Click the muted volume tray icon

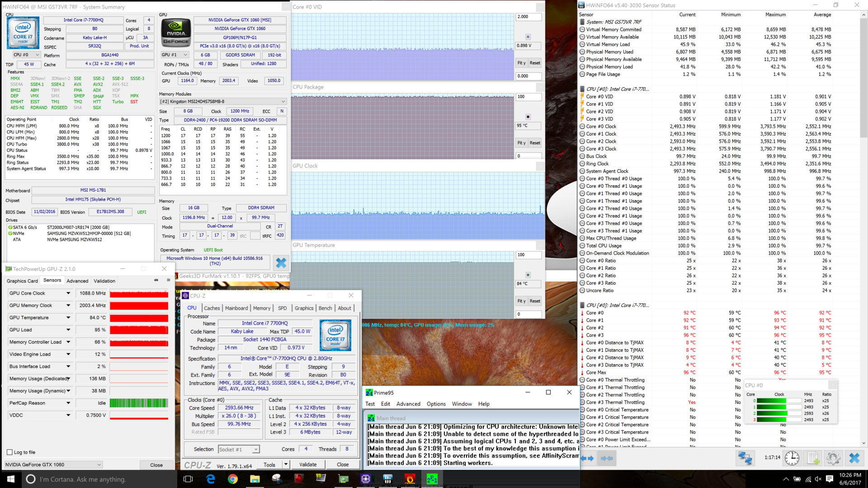818,479
